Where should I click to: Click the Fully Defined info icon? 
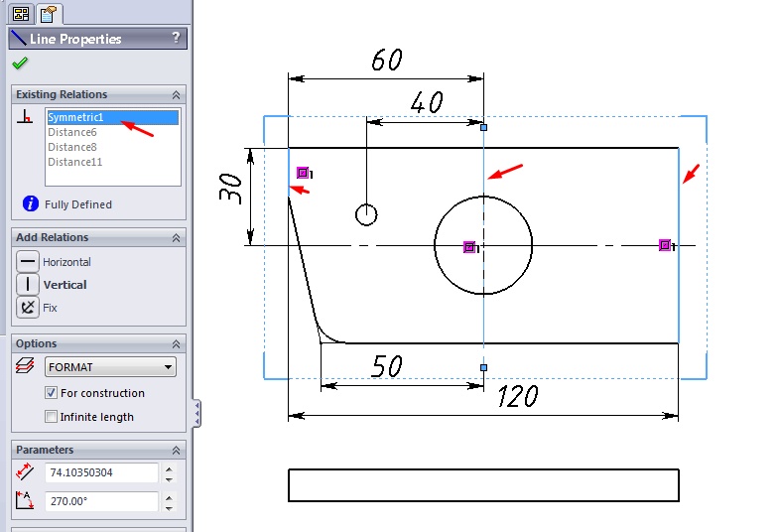[x=31, y=203]
